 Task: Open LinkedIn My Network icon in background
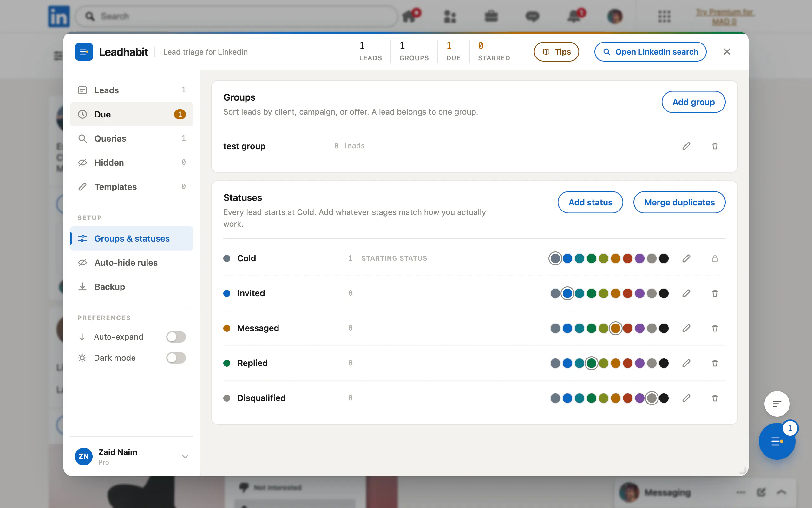pyautogui.click(x=450, y=16)
